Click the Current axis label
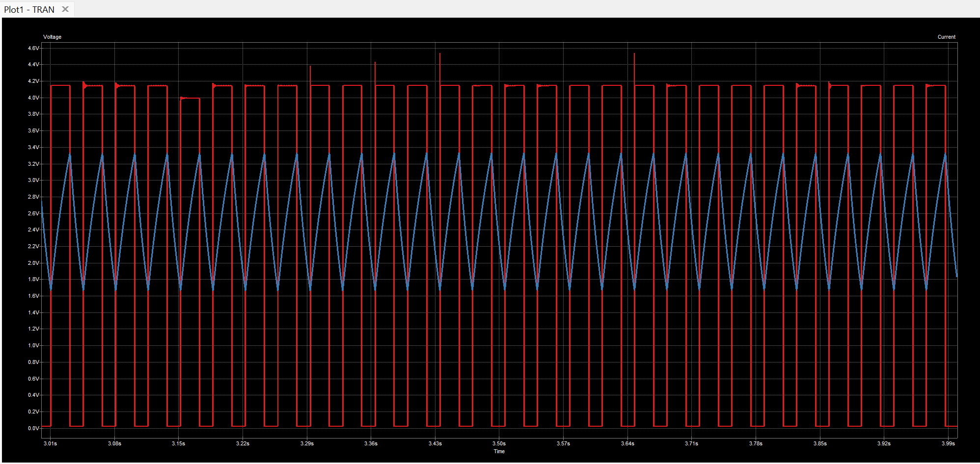This screenshot has height=464, width=980. click(947, 37)
